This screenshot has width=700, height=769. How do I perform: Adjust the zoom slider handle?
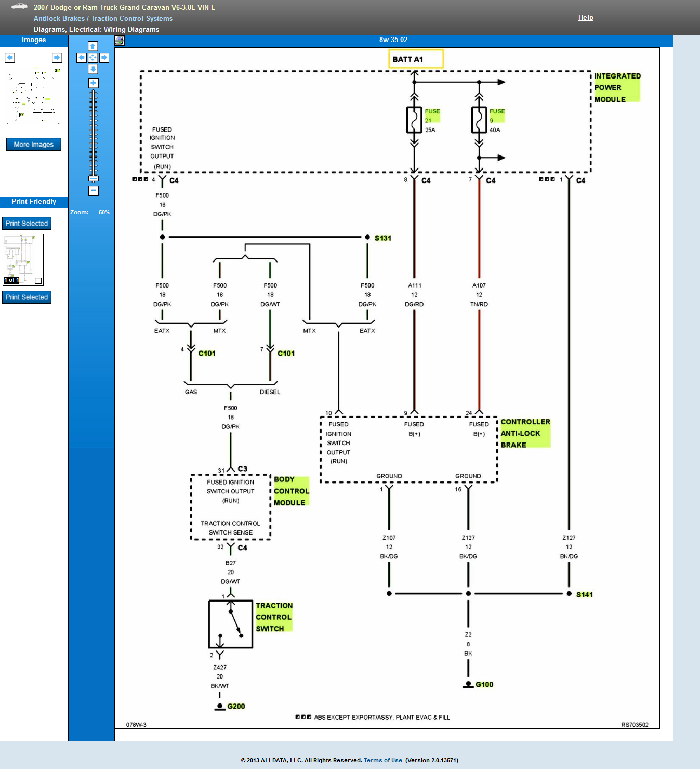point(93,178)
